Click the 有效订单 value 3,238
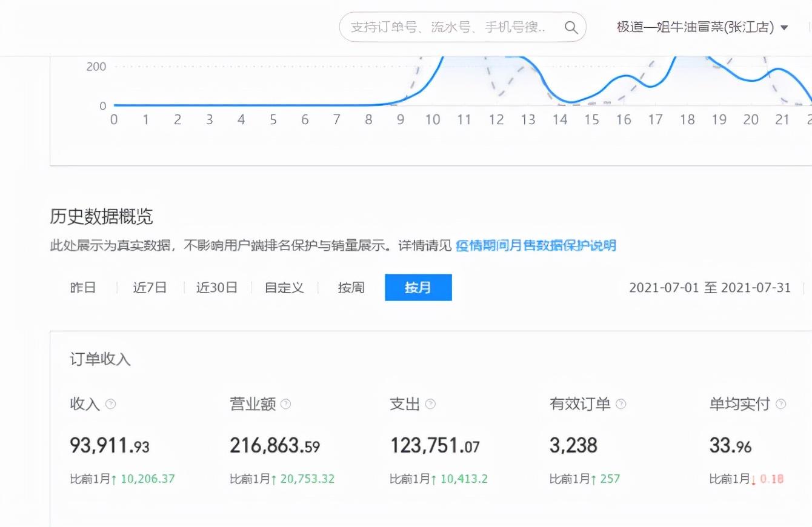This screenshot has height=527, width=812. [573, 446]
